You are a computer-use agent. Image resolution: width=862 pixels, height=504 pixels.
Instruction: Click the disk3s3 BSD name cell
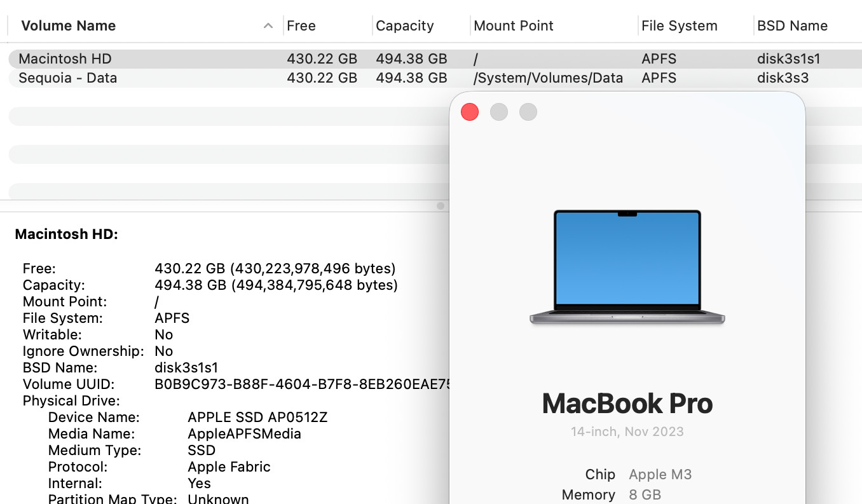[783, 78]
